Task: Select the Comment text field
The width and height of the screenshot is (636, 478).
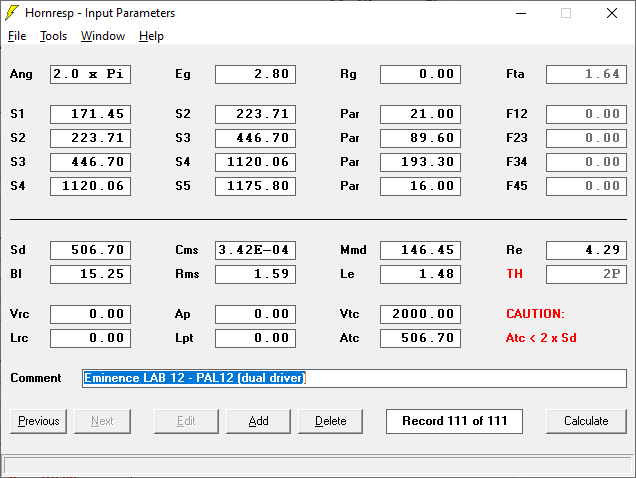Action: click(354, 378)
